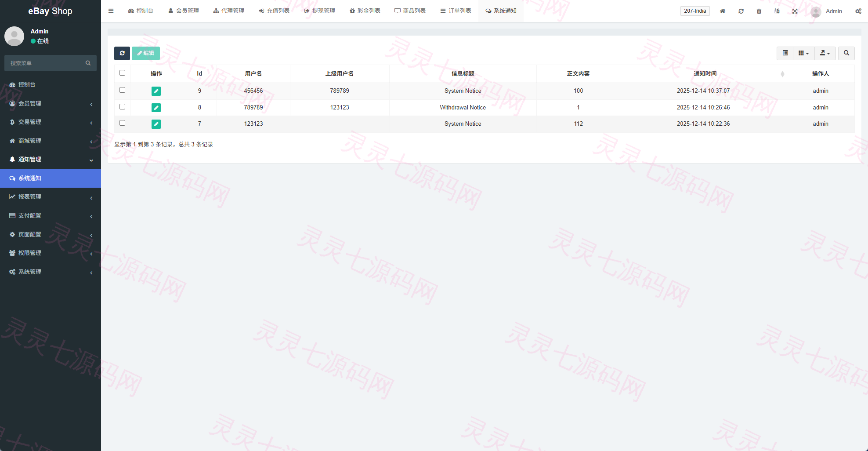Screen dimensions: 868x451
Task: Check the row with Id 7
Action: pos(123,123)
